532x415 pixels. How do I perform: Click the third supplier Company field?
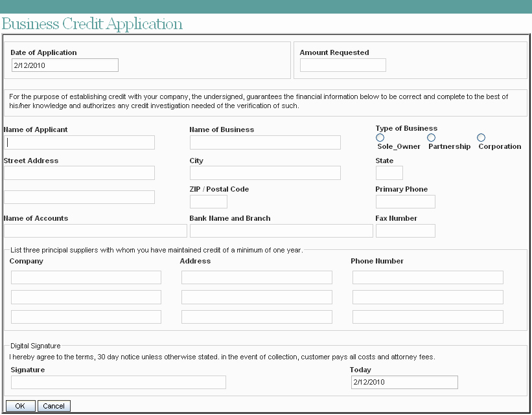[86, 317]
